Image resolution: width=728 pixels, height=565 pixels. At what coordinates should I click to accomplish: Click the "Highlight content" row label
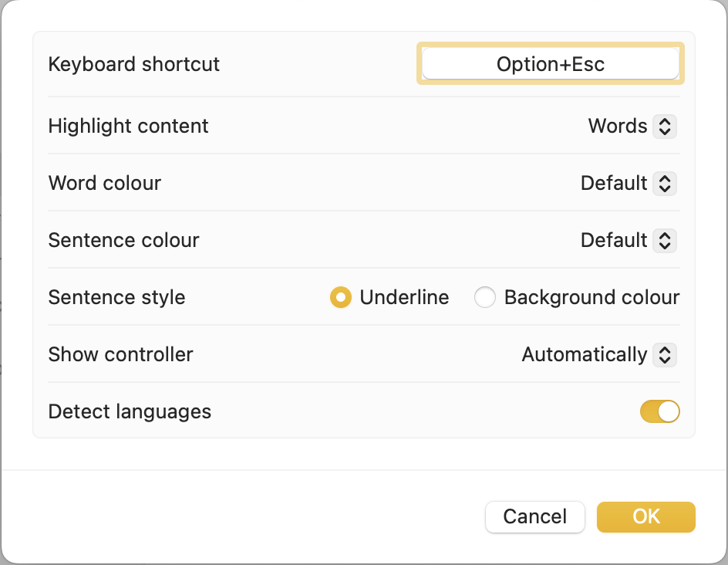(129, 127)
